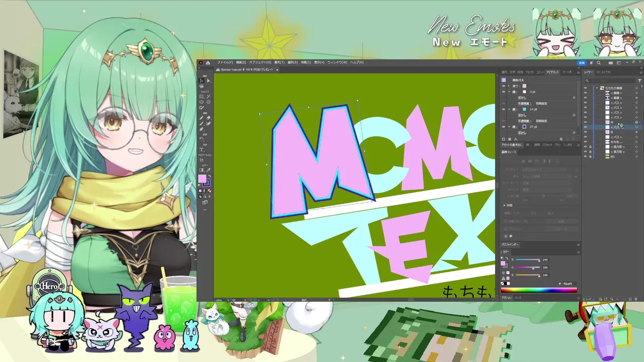Open the Appearance panel menu icon
The width and height of the screenshot is (644, 362).
click(x=579, y=72)
